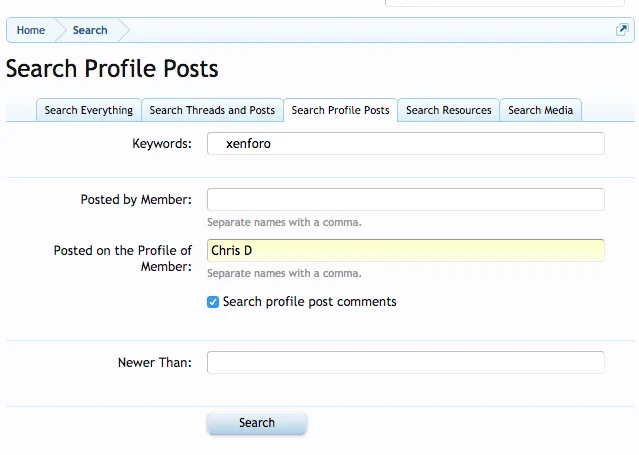Screen dimensions: 639x455
Task: Focus the Newer Than date field
Action: pos(405,362)
